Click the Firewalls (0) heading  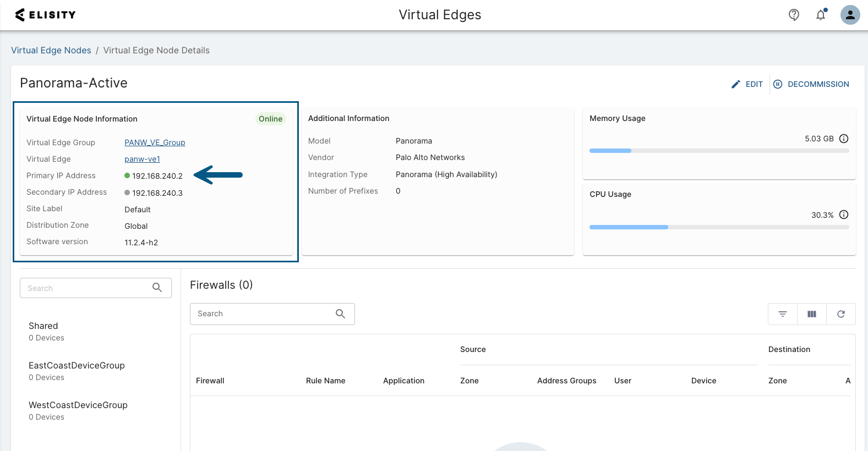point(221,285)
